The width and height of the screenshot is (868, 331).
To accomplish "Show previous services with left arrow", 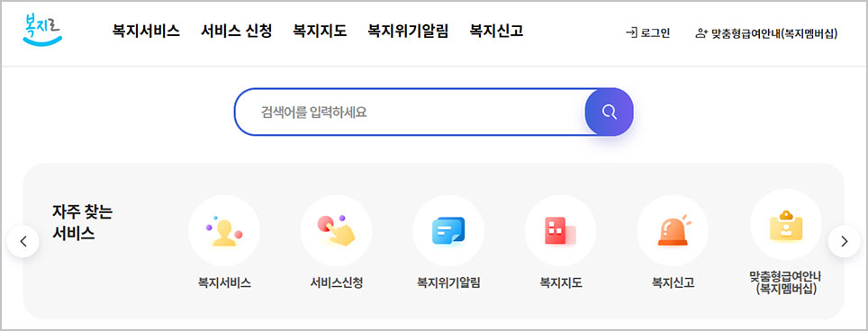I will tap(23, 241).
